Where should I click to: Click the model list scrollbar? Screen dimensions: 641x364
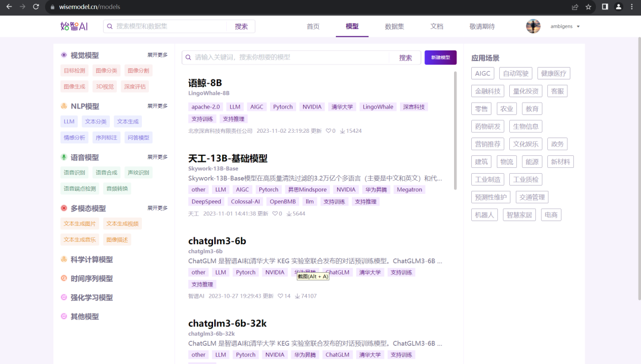pos(455,131)
